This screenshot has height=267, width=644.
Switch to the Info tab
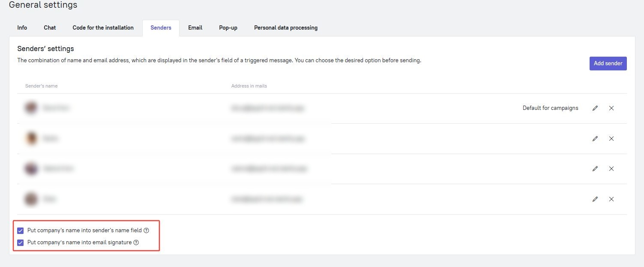click(x=22, y=27)
